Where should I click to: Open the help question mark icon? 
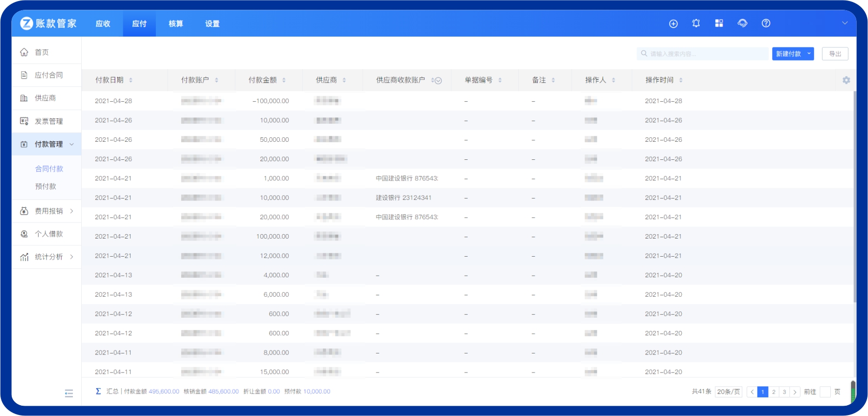(x=766, y=23)
